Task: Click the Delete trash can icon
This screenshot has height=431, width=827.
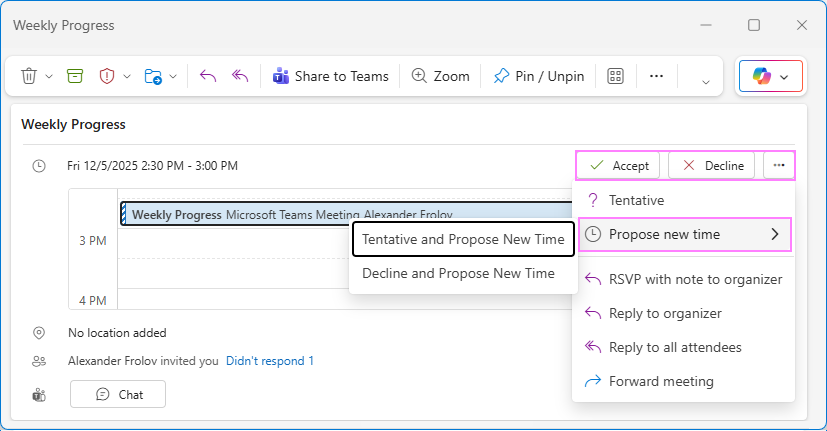Action: point(29,76)
